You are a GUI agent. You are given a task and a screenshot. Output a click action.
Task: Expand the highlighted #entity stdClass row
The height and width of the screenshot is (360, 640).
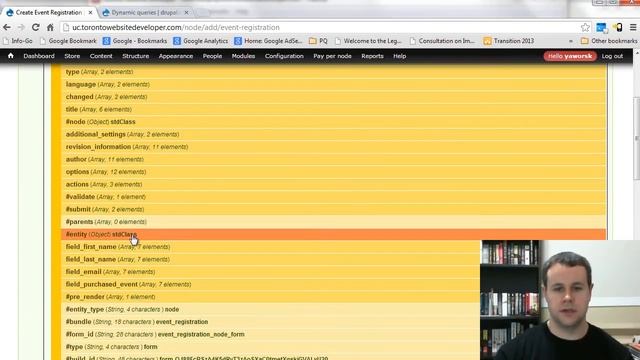click(333, 234)
